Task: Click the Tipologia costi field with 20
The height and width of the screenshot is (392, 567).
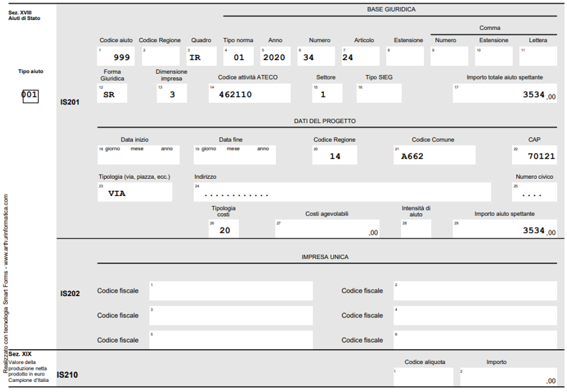Action: coord(224,229)
